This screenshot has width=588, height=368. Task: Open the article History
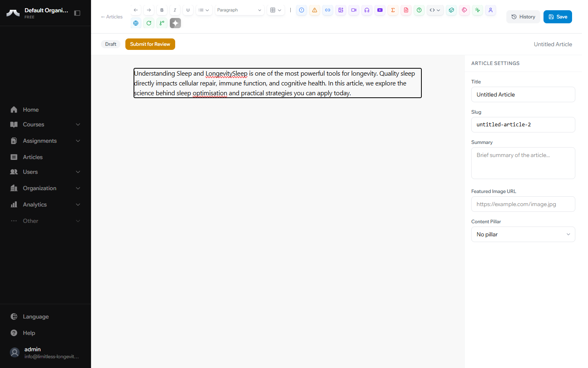tap(523, 16)
